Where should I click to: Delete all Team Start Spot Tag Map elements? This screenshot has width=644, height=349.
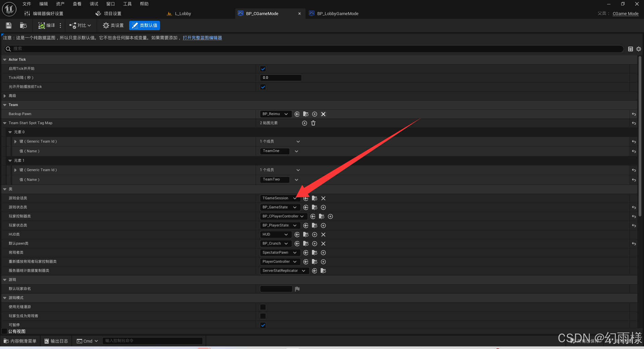point(313,123)
